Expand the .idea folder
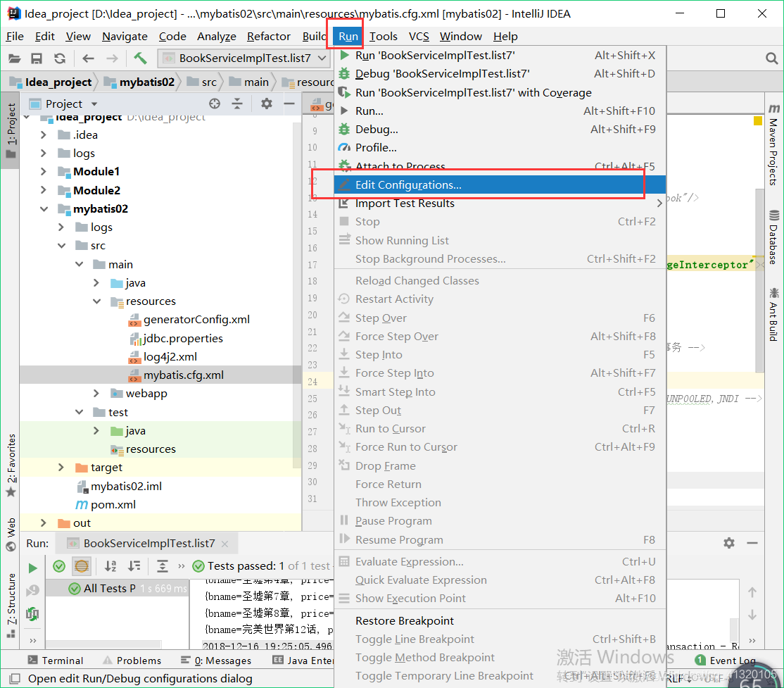Screen dimensions: 784x688 44,135
